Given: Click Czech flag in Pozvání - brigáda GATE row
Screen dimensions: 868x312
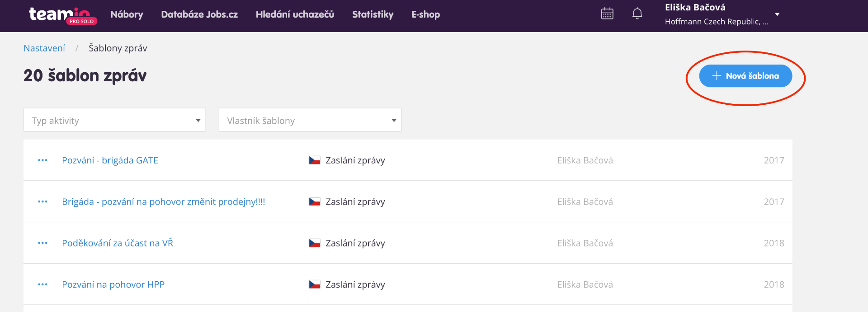Looking at the screenshot, I should [x=315, y=160].
